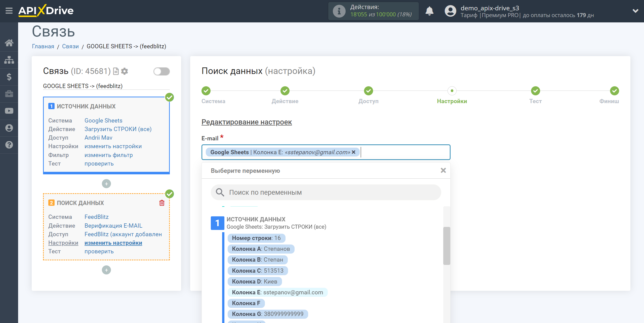Select variable Колонка C: 513513
The image size is (644, 323).
[258, 271]
